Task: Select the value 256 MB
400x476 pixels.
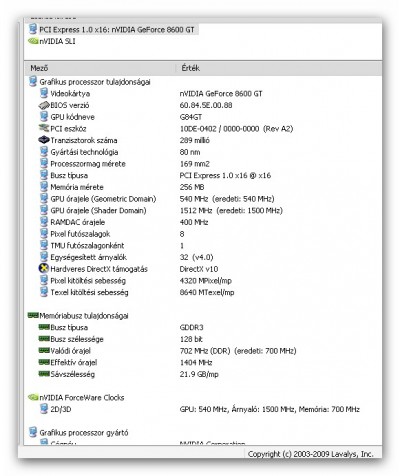Action: pos(192,187)
